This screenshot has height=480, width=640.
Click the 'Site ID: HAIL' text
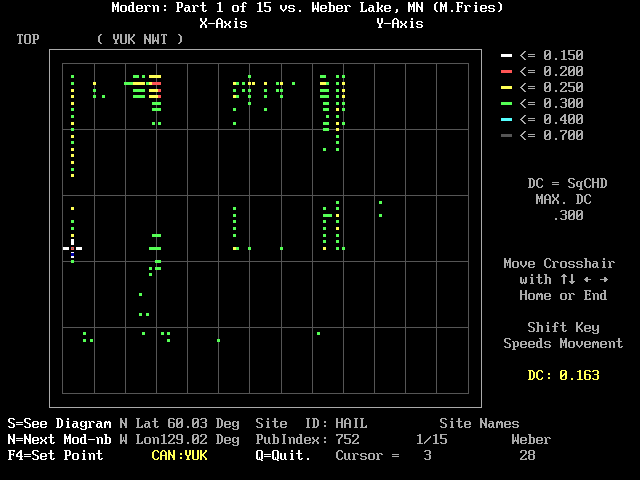coord(311,423)
